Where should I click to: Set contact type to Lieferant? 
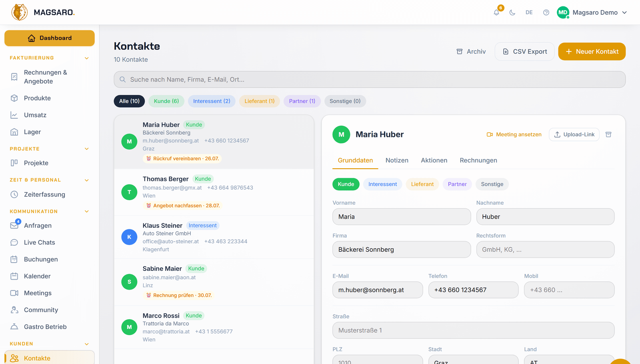422,184
